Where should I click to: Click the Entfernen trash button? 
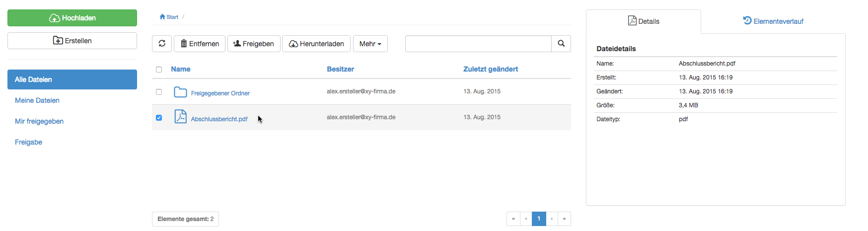[200, 44]
